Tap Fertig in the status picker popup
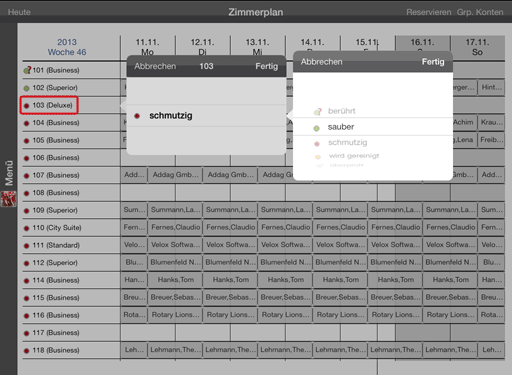 (x=433, y=62)
